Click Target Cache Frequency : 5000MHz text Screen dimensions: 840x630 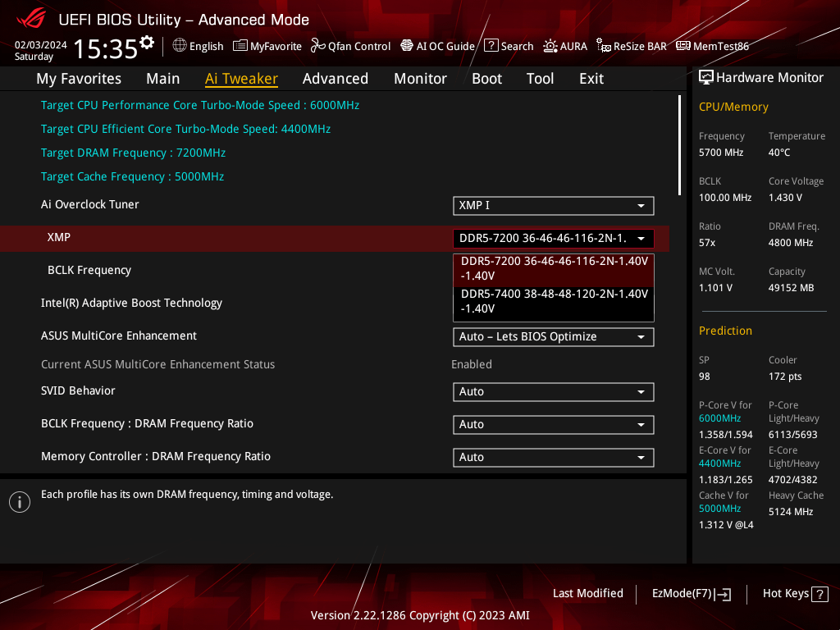132,177
